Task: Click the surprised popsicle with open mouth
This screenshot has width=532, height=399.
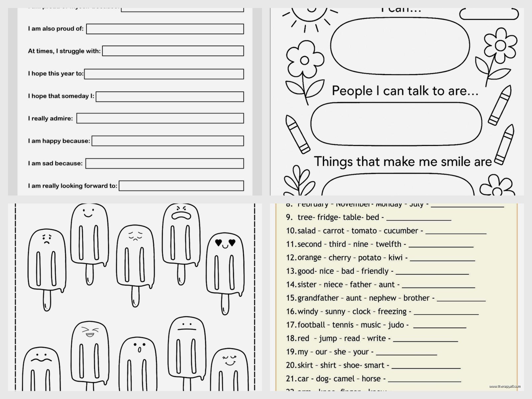Action: tap(138, 364)
